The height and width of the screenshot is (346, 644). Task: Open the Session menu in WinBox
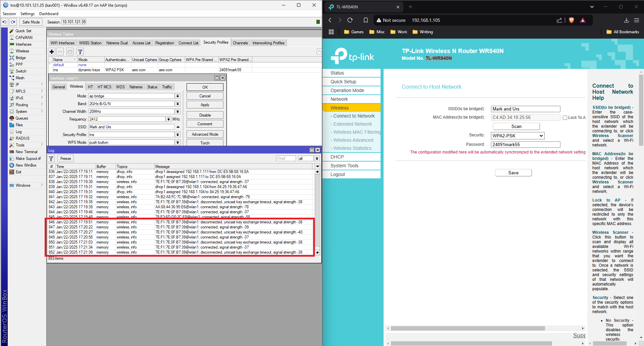[9, 14]
